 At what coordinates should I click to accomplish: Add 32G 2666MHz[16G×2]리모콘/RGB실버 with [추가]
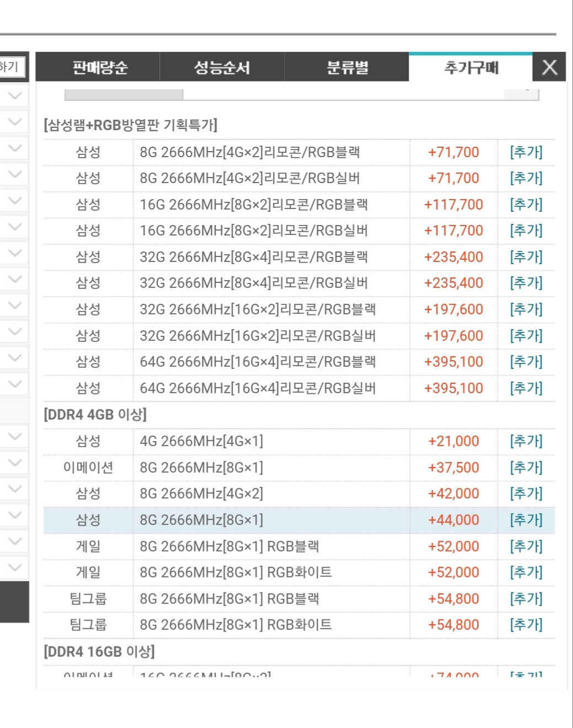pos(526,336)
